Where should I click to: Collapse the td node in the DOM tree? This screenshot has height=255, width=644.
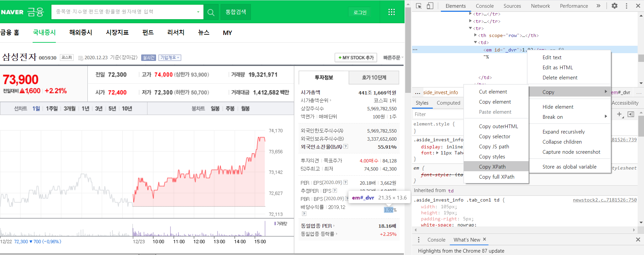(x=476, y=42)
